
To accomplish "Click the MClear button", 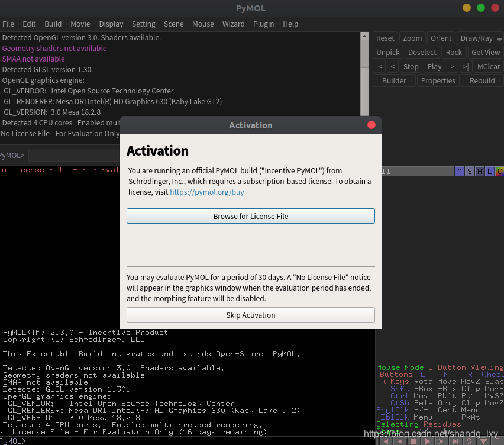I will click(488, 66).
